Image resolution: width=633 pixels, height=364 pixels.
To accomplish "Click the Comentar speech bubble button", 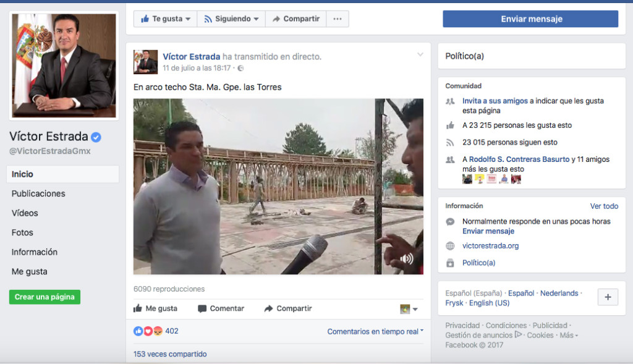I will click(x=221, y=308).
